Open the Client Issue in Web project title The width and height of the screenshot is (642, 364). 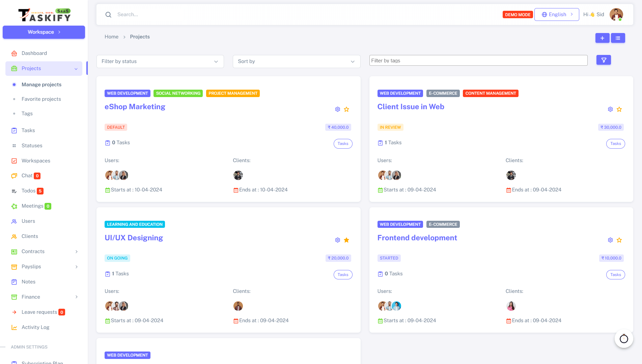point(411,107)
